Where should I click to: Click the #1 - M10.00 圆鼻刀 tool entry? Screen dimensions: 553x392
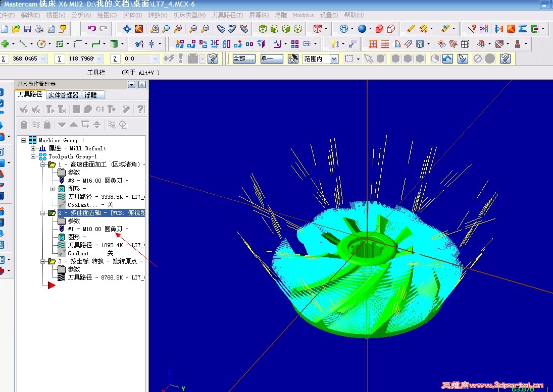tap(98, 229)
